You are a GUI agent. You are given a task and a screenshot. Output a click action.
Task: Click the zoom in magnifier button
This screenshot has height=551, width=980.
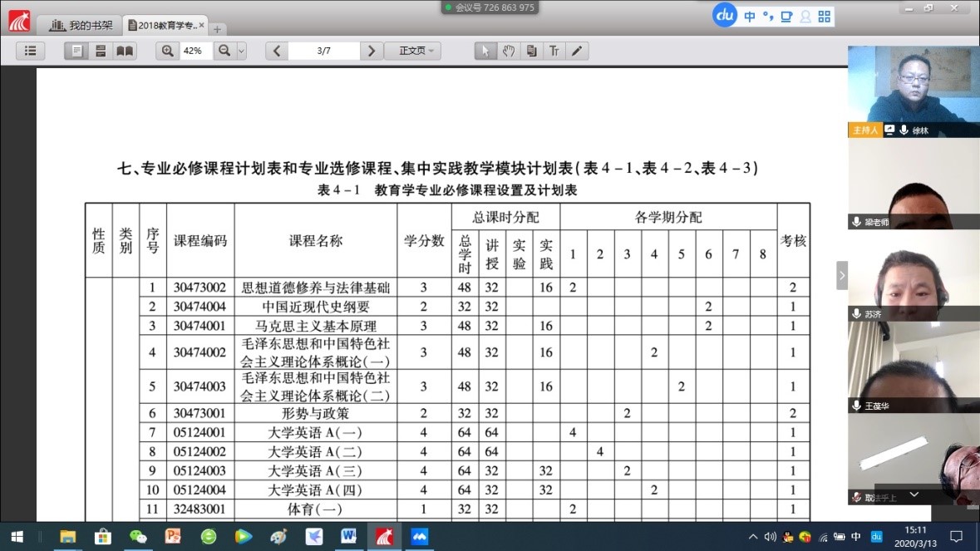(168, 51)
